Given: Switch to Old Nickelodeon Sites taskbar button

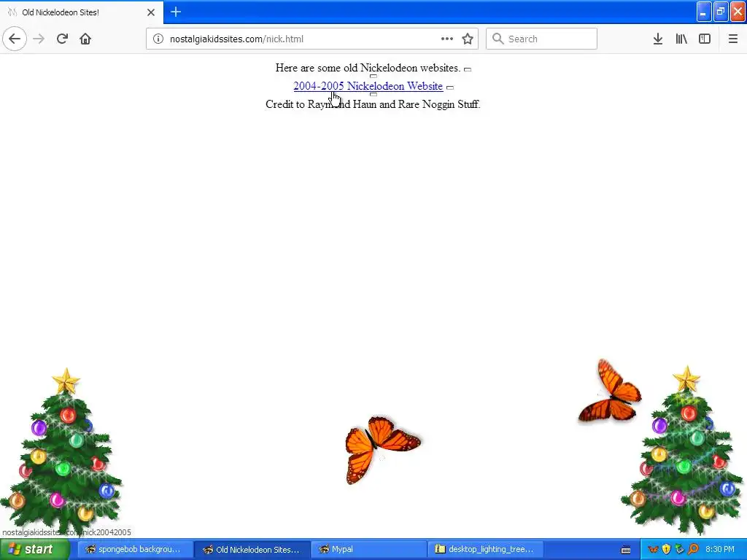Looking at the screenshot, I should [x=252, y=549].
